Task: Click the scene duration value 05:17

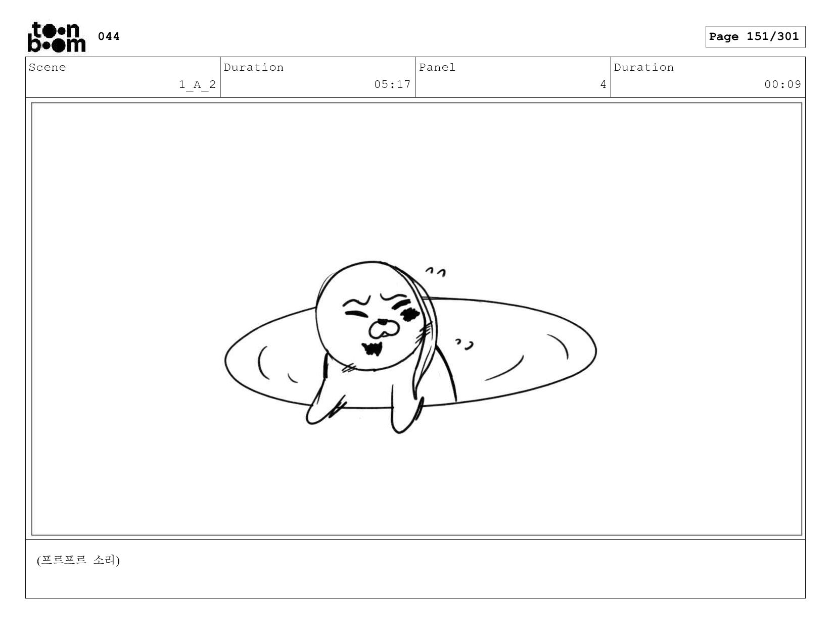Action: click(x=392, y=84)
